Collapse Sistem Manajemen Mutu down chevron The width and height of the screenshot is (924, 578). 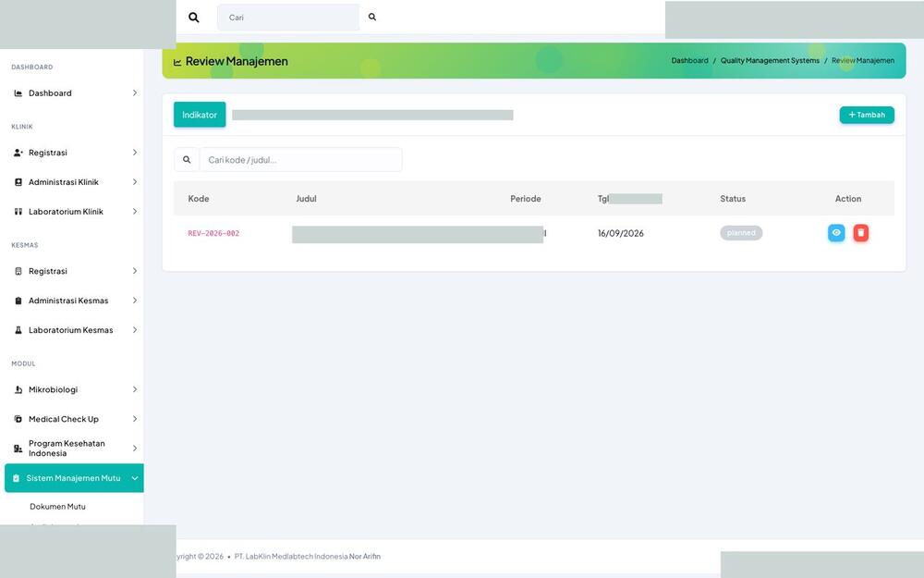point(134,478)
